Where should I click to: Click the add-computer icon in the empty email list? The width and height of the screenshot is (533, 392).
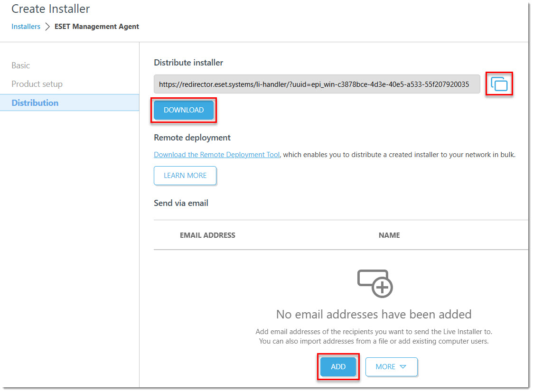[x=374, y=283]
